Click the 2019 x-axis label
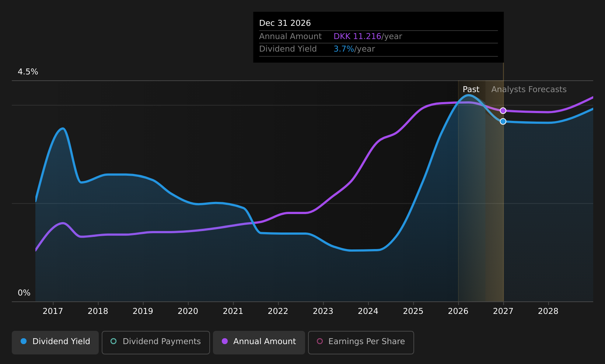 [x=143, y=311]
